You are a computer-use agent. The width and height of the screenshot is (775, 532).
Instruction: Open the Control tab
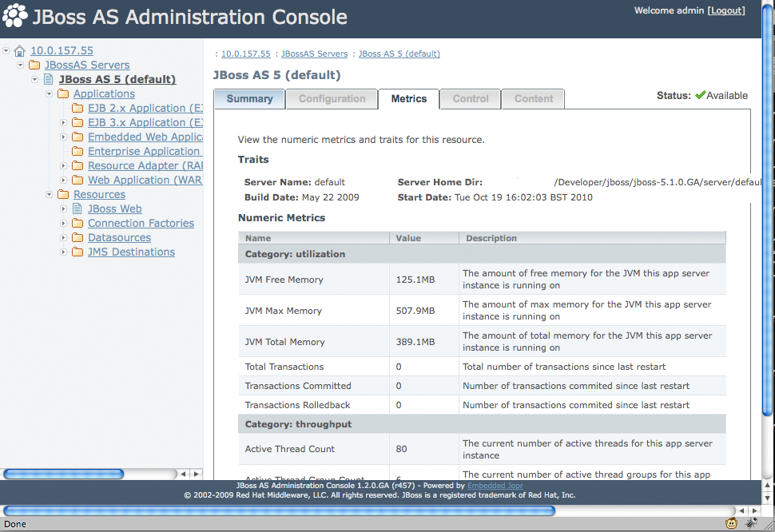click(x=471, y=99)
